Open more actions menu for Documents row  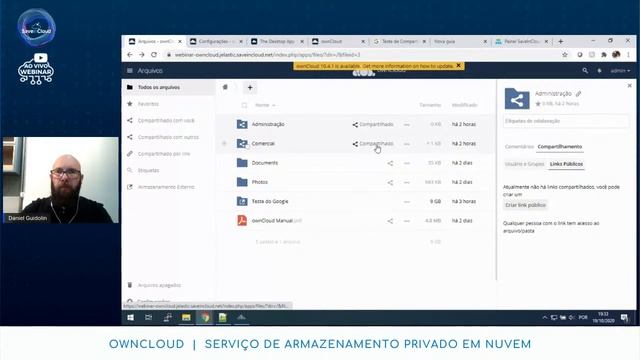click(407, 163)
